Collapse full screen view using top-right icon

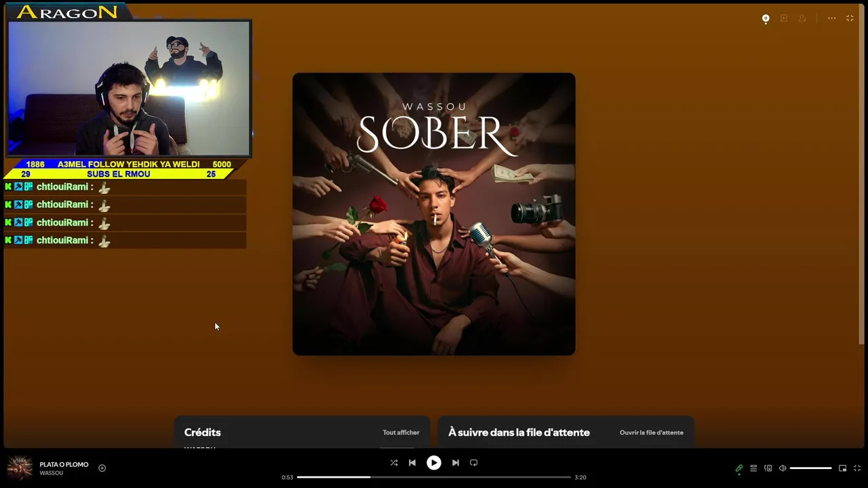click(x=850, y=18)
